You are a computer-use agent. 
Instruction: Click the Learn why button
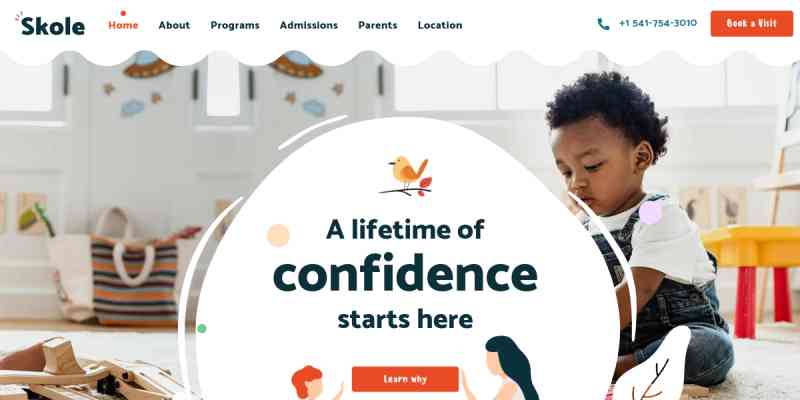[405, 379]
